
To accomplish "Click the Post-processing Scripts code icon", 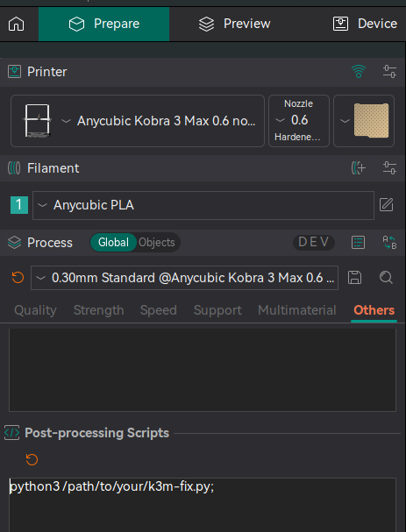I will [x=12, y=433].
